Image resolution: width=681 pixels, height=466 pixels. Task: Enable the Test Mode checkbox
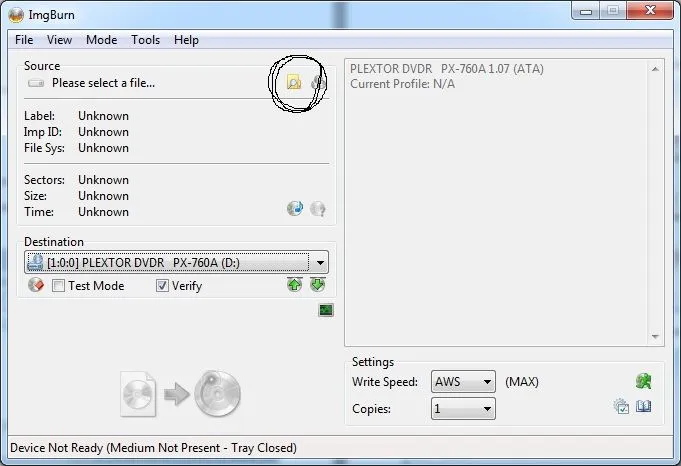(58, 286)
